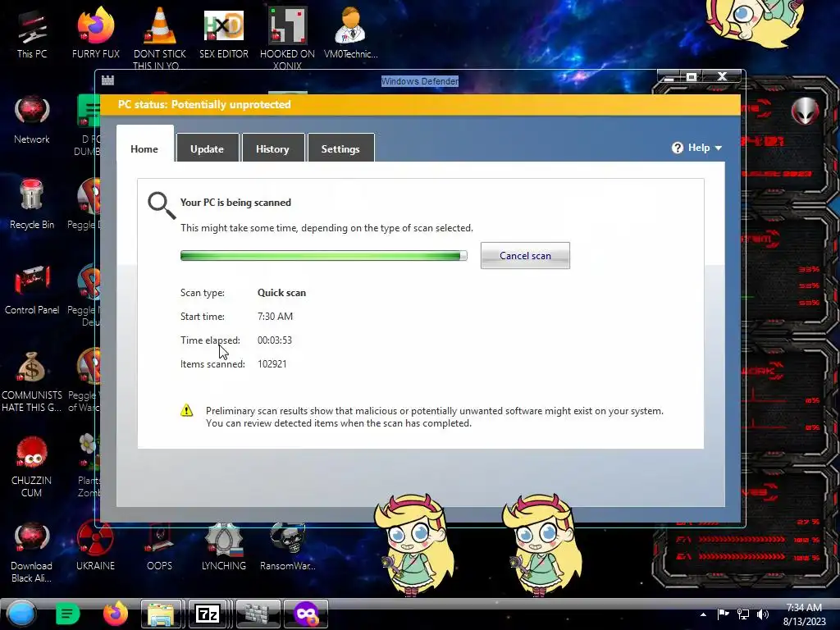The image size is (840, 630).
Task: Open the OOPS desktop shortcut
Action: click(x=160, y=547)
